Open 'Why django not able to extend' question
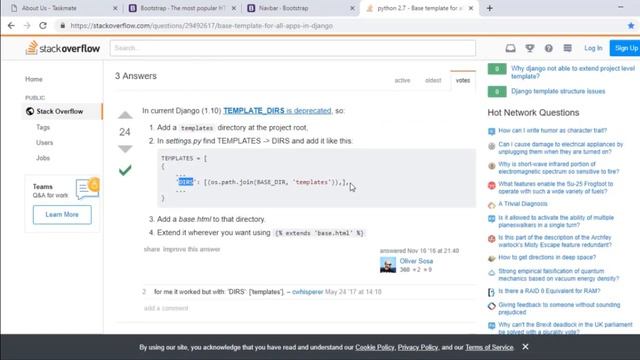Screen dimensions: 640x360 pos(573,72)
